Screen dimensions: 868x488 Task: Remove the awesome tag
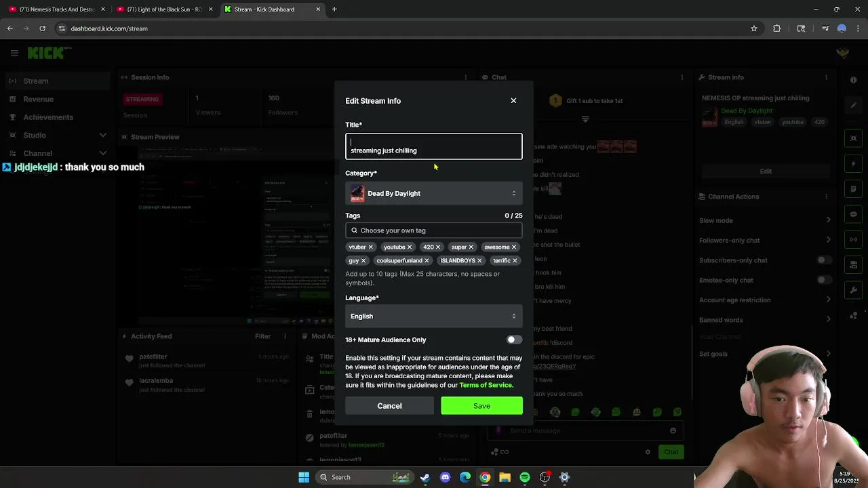513,247
